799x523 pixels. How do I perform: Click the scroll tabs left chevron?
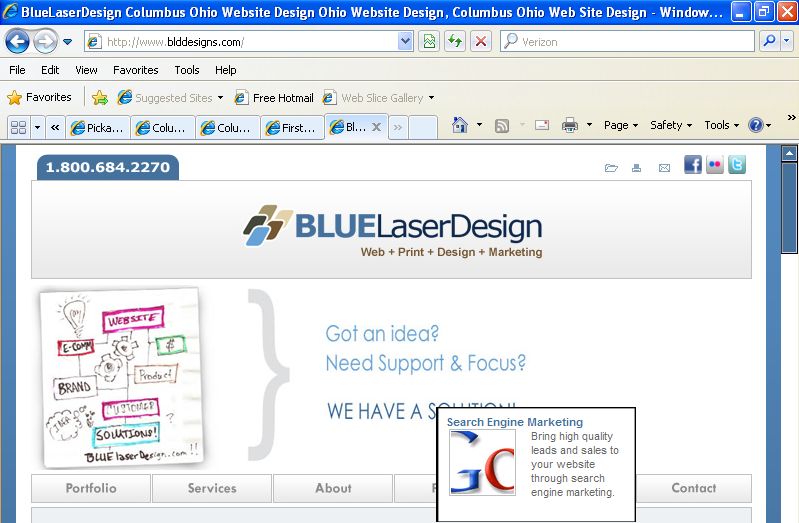(x=55, y=127)
